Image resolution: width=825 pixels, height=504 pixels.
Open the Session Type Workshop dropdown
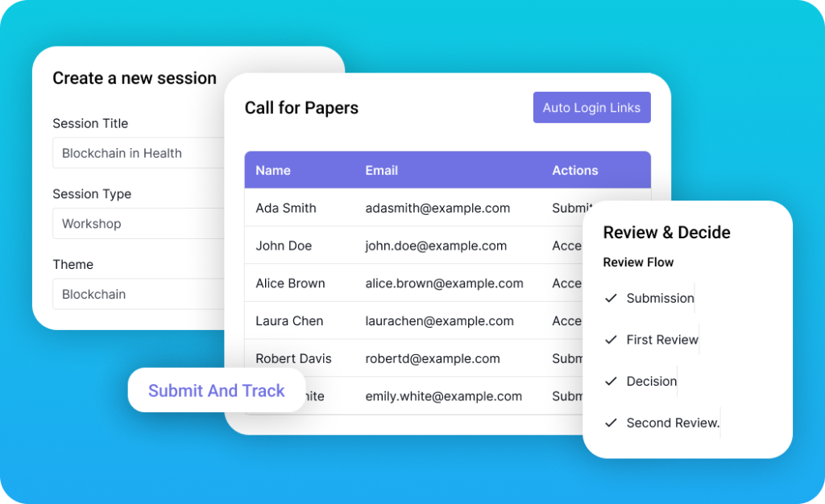coord(137,224)
